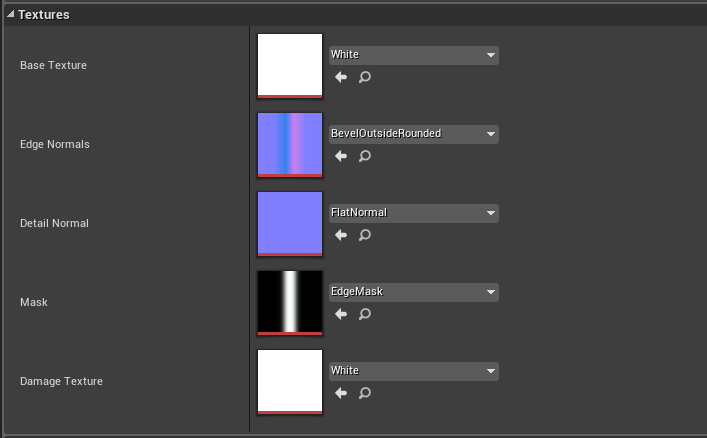The height and width of the screenshot is (438, 707).
Task: Open BevelOutsideRounded texture dropdown
Action: pos(413,134)
